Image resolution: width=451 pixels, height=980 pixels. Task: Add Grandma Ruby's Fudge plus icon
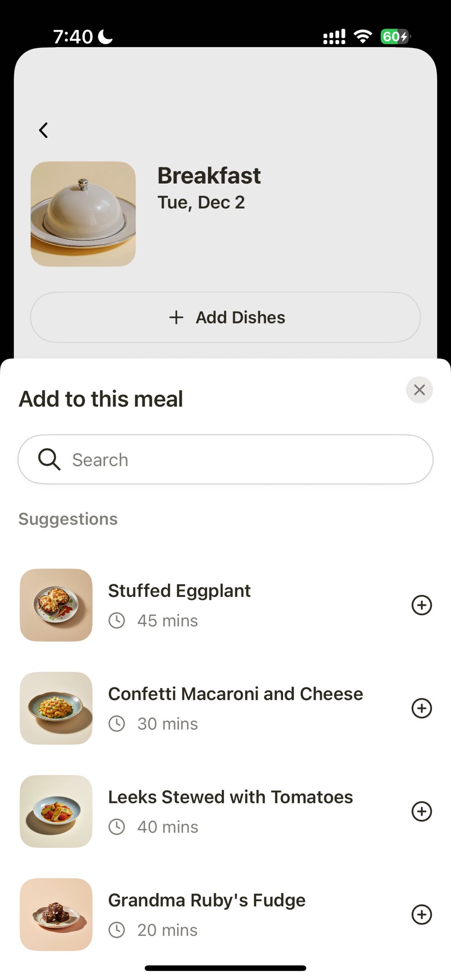421,914
